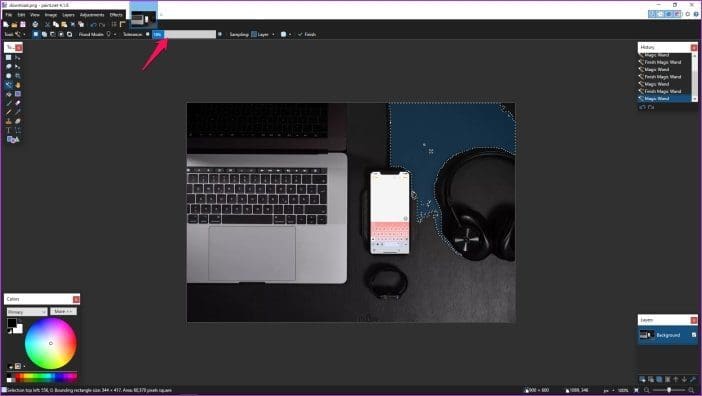Open the Flood Mode dropdown
Image resolution: width=702 pixels, height=396 pixels.
(x=111, y=34)
